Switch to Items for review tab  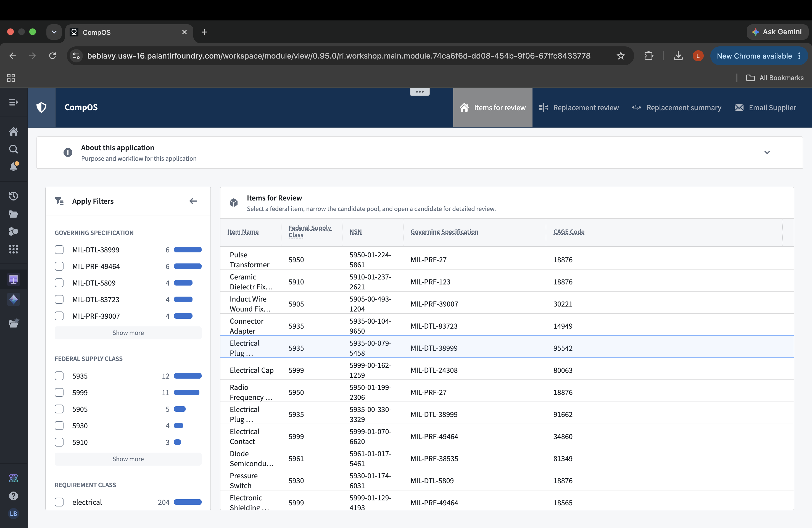click(x=493, y=107)
